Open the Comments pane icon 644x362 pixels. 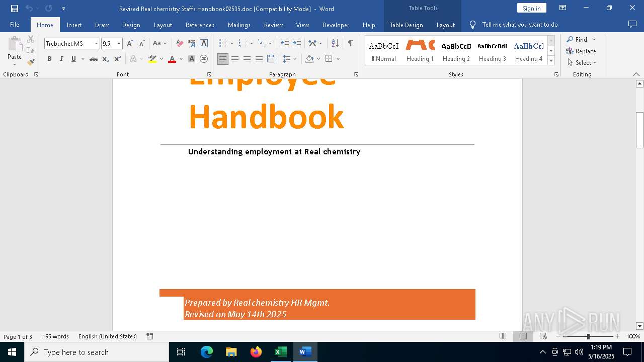(x=632, y=25)
